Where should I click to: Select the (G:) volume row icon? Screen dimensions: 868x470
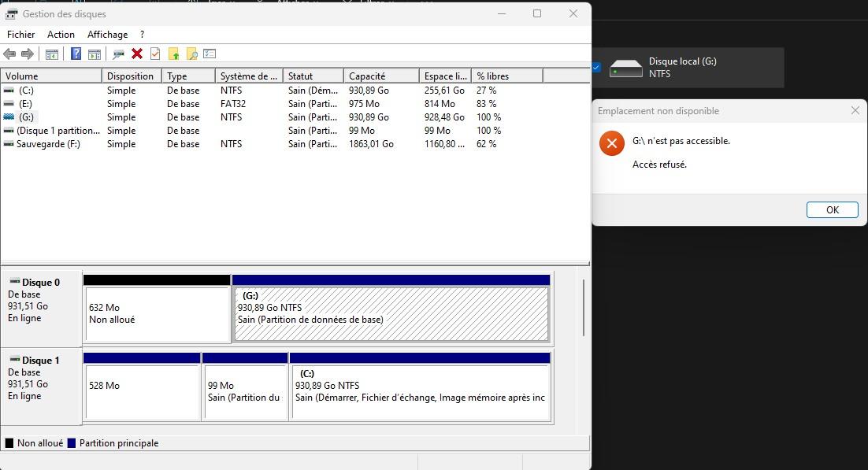(9, 117)
